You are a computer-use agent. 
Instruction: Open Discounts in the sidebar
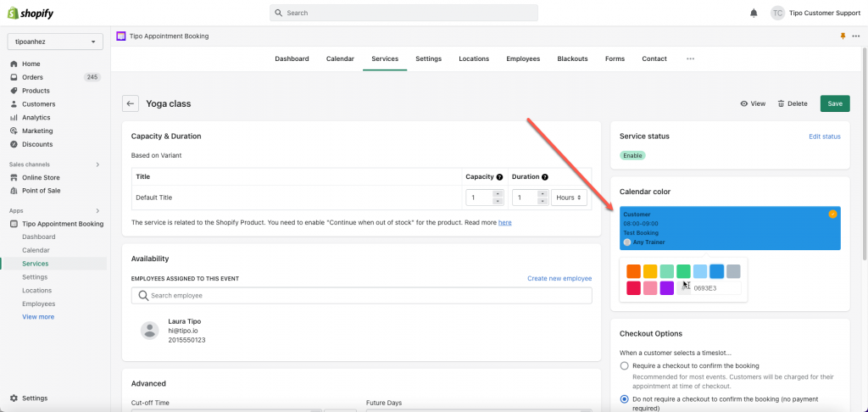[37, 144]
